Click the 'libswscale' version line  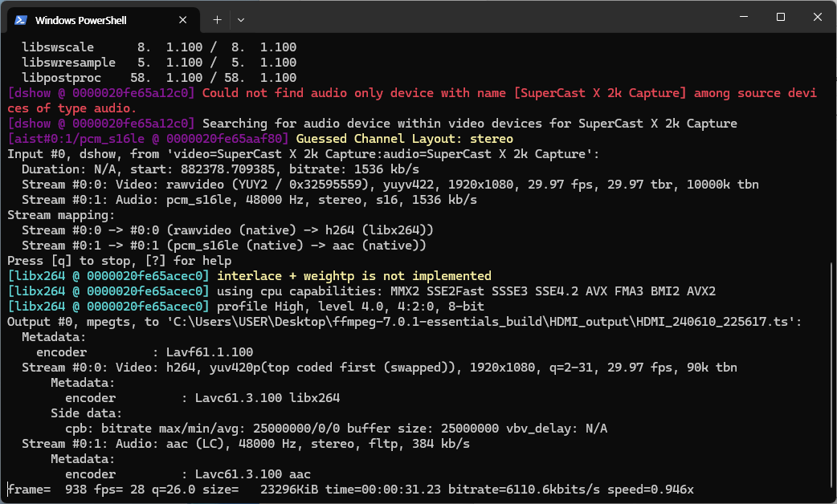coord(159,47)
